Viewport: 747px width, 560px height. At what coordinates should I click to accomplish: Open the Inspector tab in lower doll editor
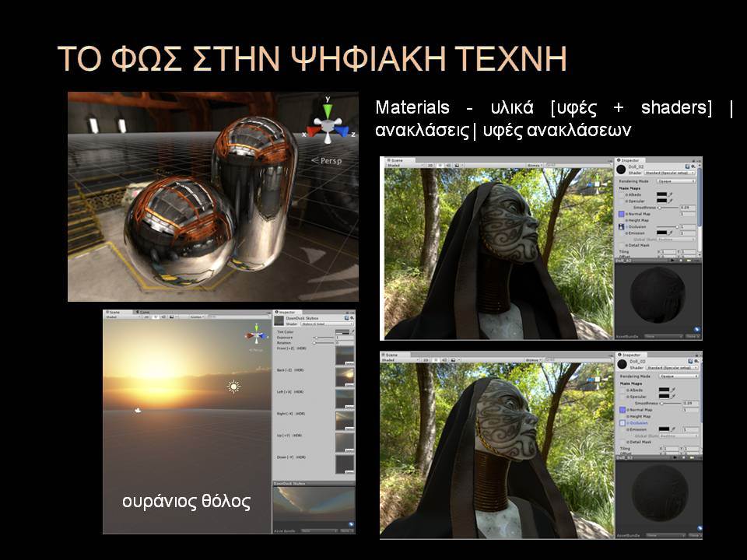[x=630, y=355]
